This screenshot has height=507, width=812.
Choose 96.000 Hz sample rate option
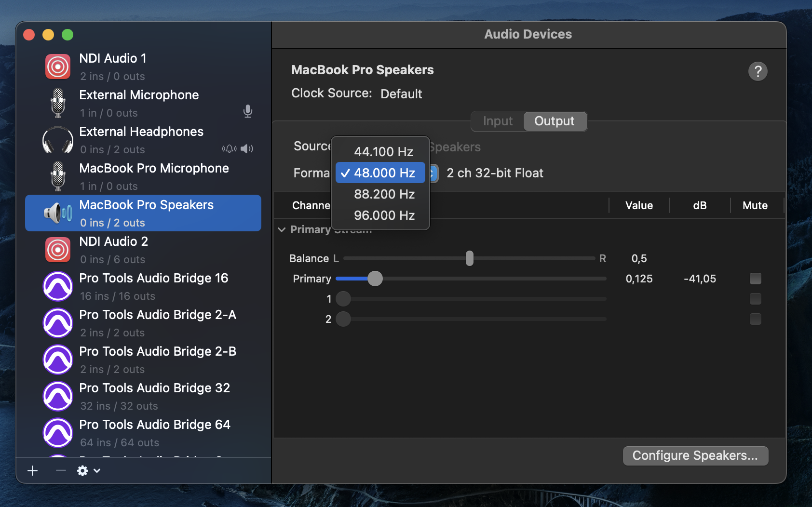(x=384, y=215)
